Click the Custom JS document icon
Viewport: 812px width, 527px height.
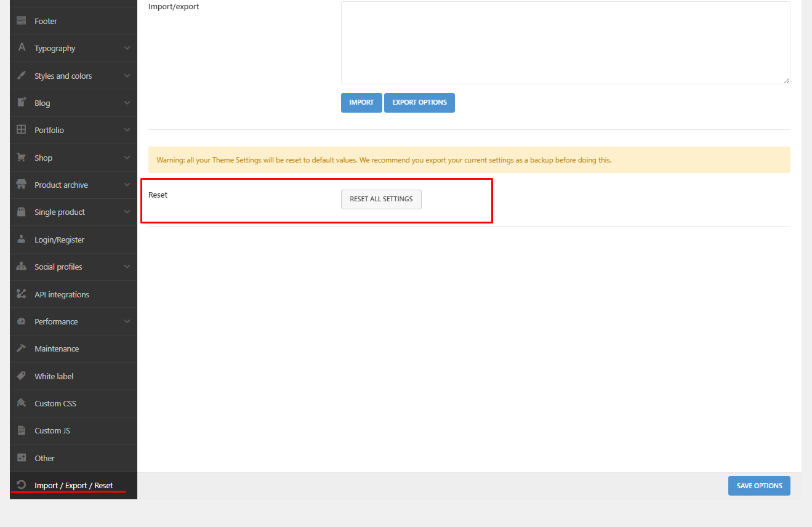tap(22, 430)
